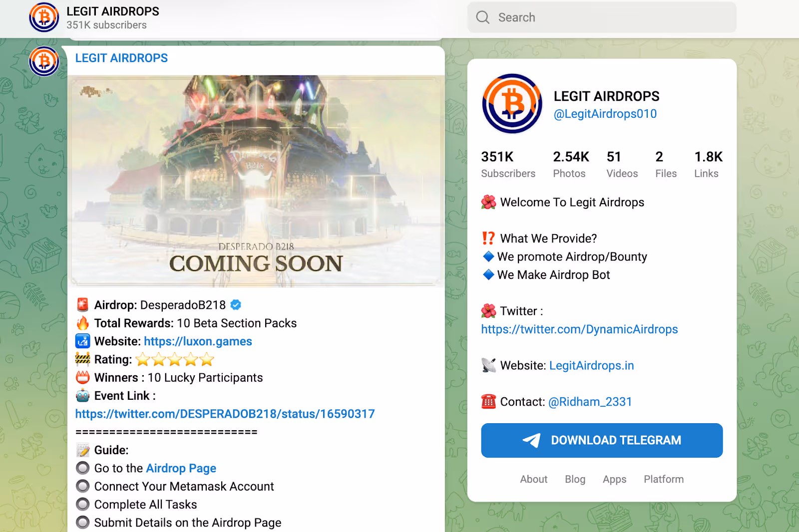Screen dimensions: 799x532
Task: Click the 2.54K Photos stat
Action: coord(571,164)
